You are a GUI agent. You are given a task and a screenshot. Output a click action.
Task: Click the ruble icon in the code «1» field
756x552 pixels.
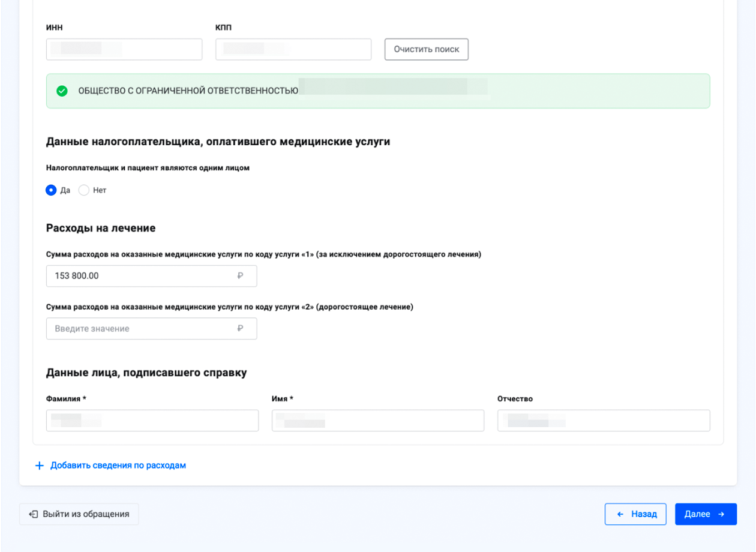click(240, 276)
